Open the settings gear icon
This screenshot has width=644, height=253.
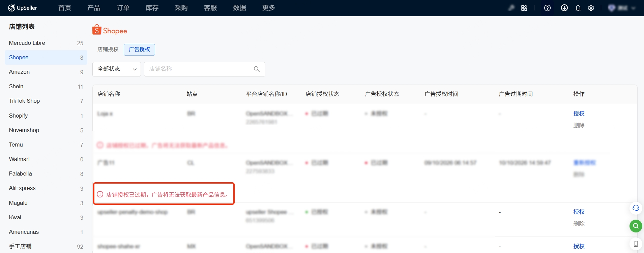click(x=591, y=8)
